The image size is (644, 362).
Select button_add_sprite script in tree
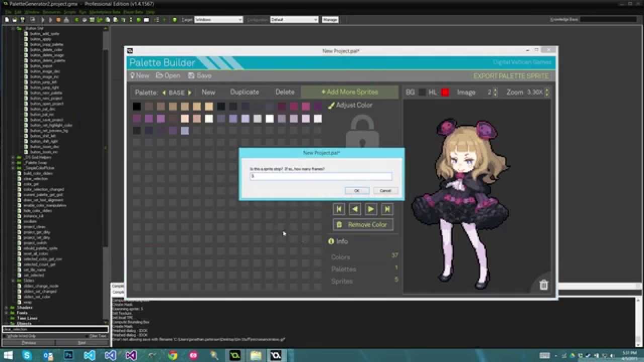click(x=44, y=34)
